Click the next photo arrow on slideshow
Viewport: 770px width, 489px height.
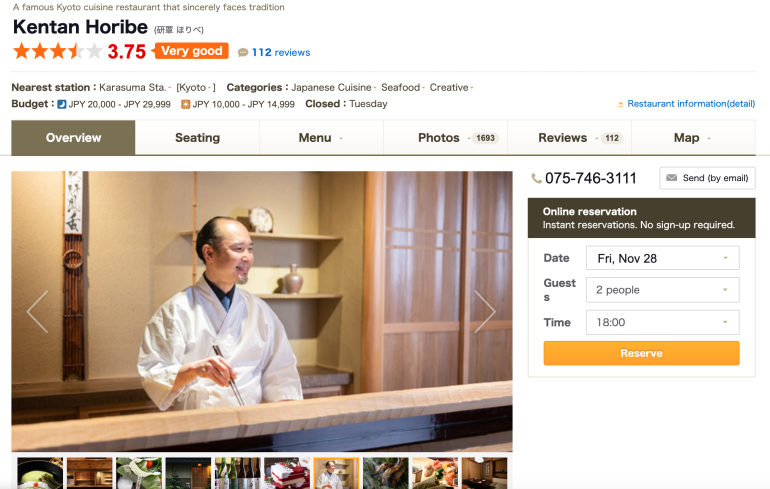485,312
